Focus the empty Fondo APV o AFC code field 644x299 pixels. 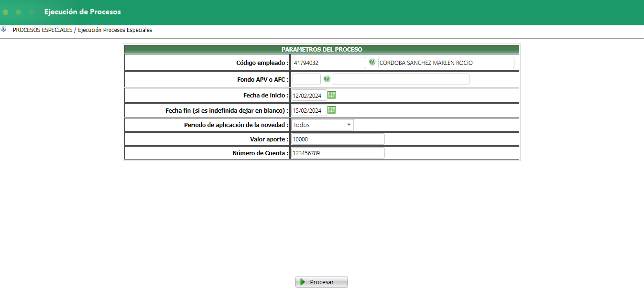tap(306, 79)
